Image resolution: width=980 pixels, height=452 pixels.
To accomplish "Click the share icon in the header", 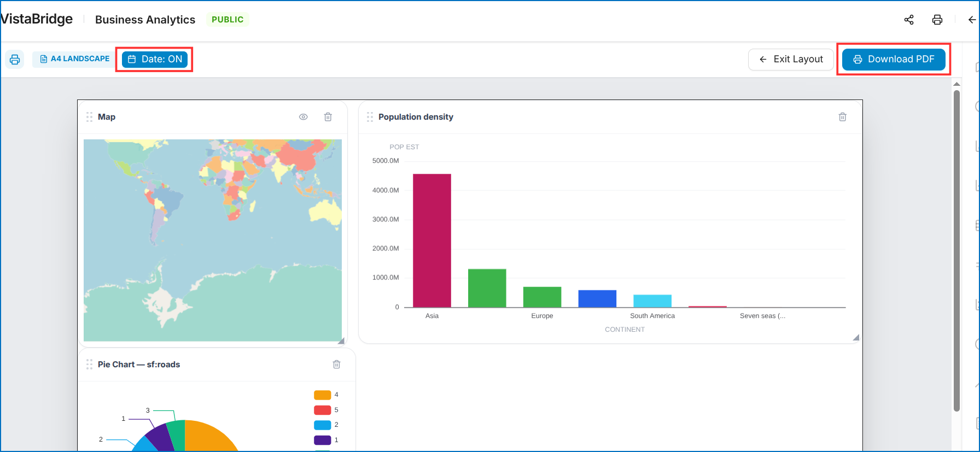I will [909, 20].
